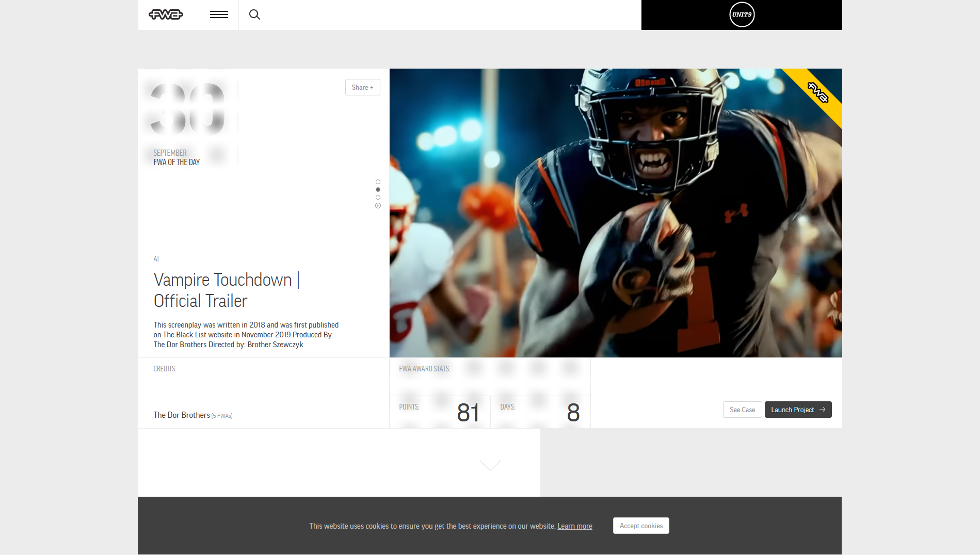The width and height of the screenshot is (980, 555).
Task: Click the AI category label
Action: click(x=156, y=259)
